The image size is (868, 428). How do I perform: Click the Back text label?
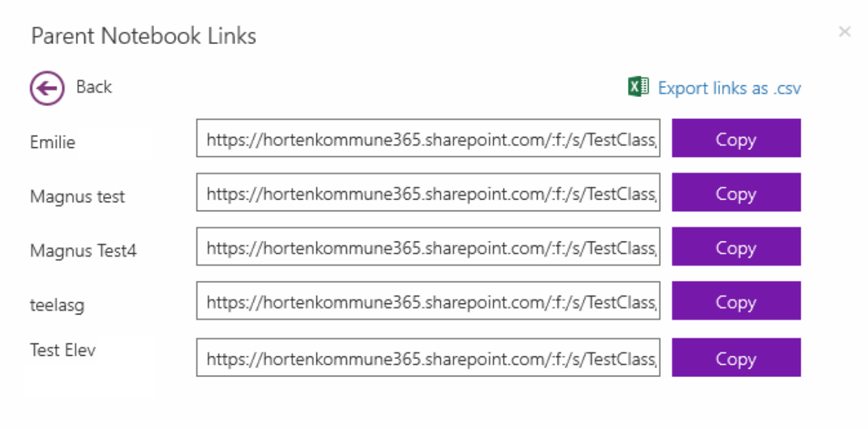coord(94,87)
